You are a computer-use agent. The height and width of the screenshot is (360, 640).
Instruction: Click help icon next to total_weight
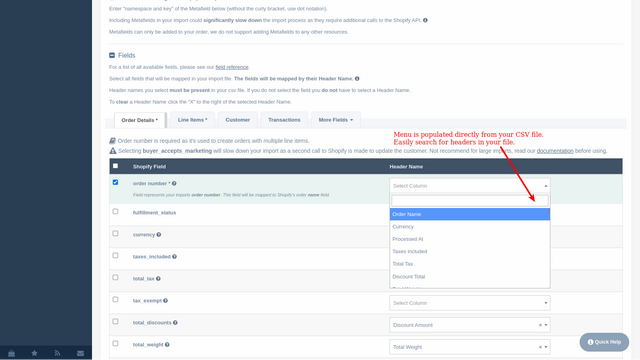[x=167, y=344]
